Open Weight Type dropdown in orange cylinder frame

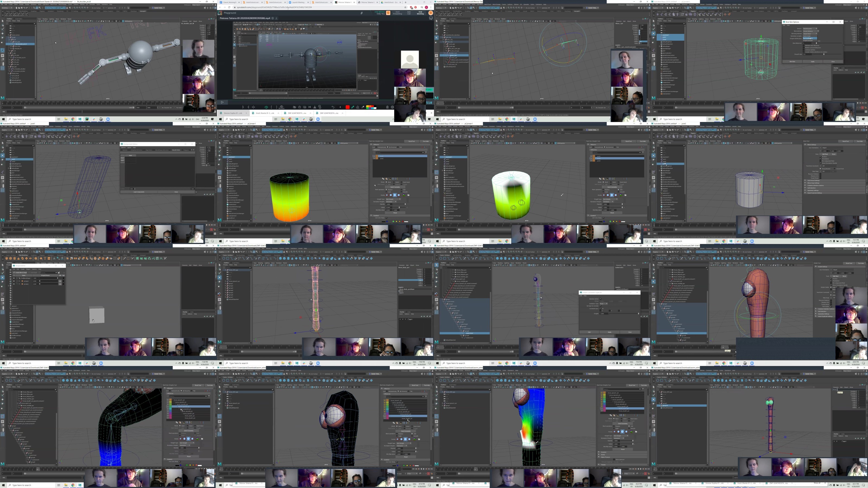click(393, 199)
